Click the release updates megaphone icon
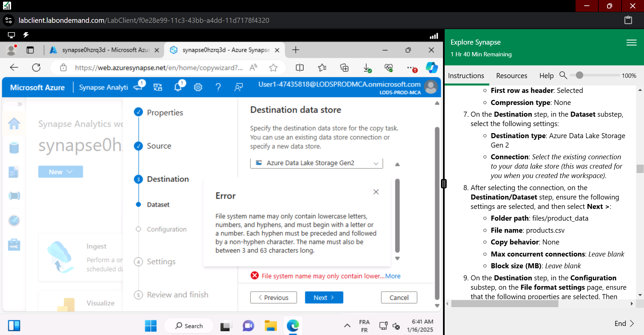The width and height of the screenshot is (644, 335). (x=138, y=87)
